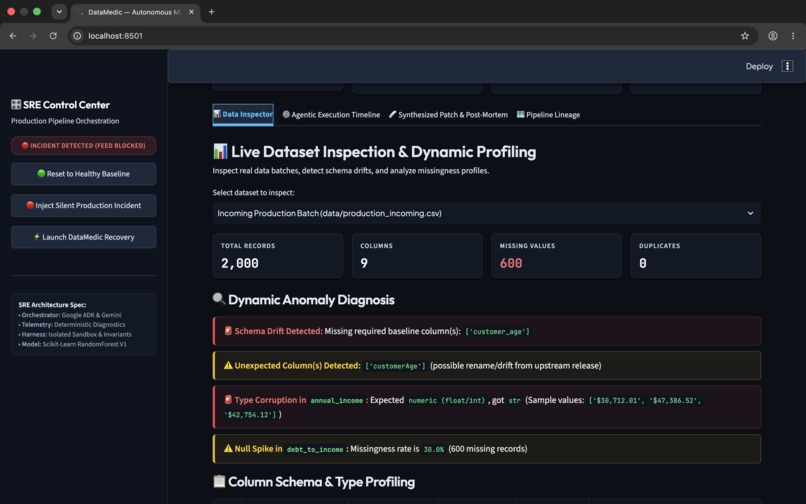The image size is (806, 504).
Task: Click Incident Detected (Feed Blocked) status badge
Action: coord(84,146)
